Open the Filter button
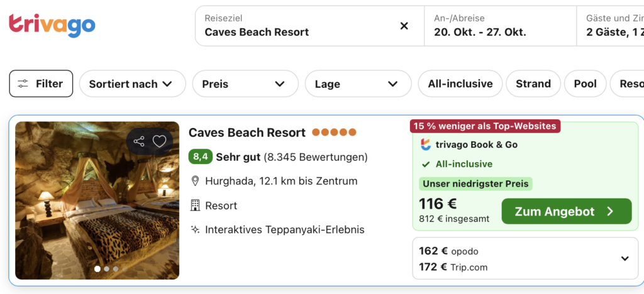 (x=41, y=84)
